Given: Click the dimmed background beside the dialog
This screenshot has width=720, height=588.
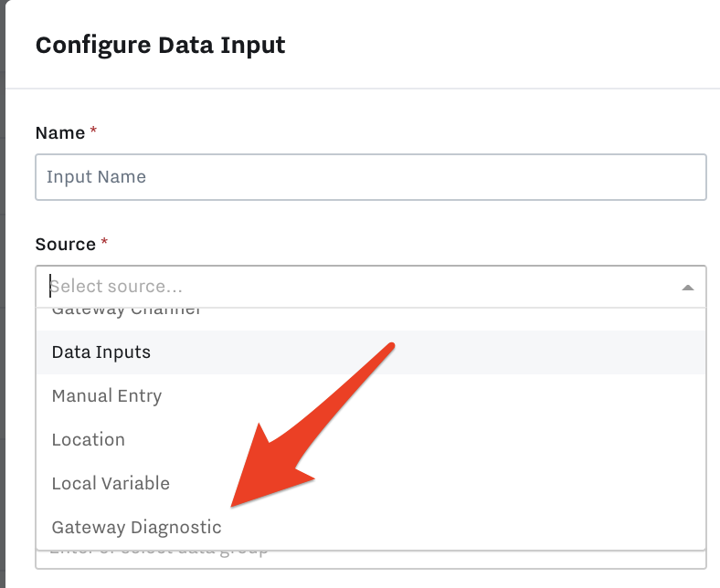Looking at the screenshot, I should (x=3, y=294).
